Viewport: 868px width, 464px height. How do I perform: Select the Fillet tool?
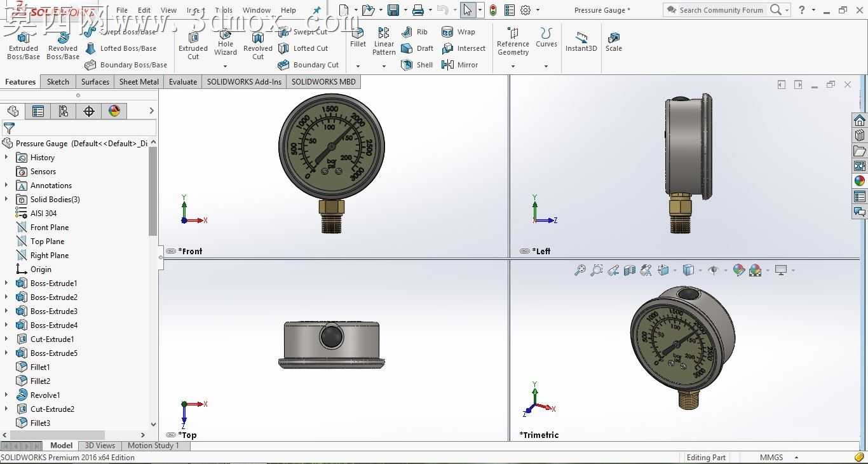(358, 38)
